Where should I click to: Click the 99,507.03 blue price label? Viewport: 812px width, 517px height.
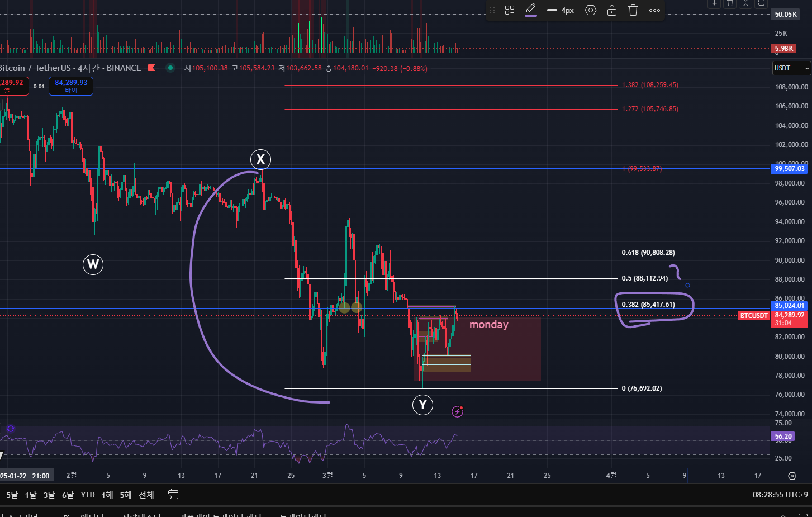pyautogui.click(x=790, y=169)
